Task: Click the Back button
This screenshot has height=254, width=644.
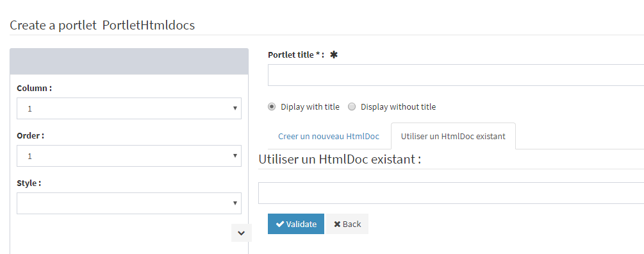Action: [347, 224]
